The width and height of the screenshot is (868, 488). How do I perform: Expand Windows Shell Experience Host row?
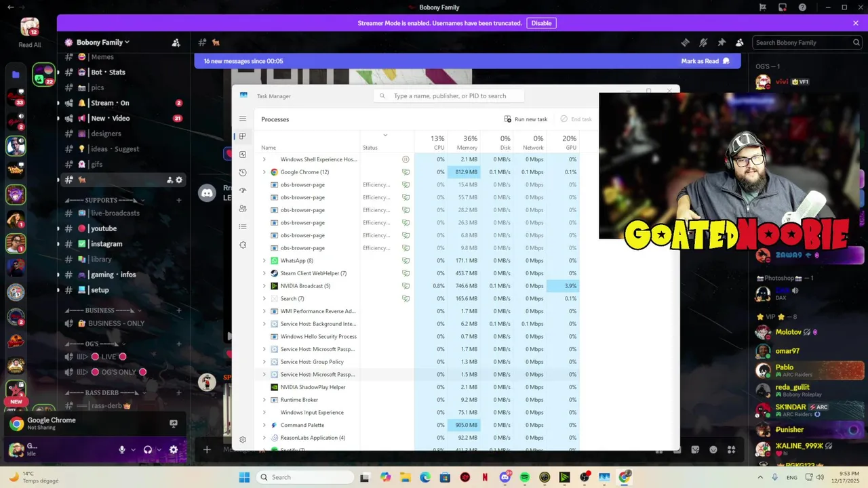tap(264, 159)
